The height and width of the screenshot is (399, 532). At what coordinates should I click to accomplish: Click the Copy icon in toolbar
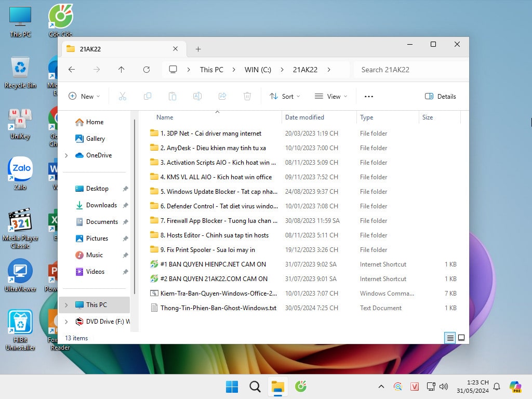tap(147, 96)
